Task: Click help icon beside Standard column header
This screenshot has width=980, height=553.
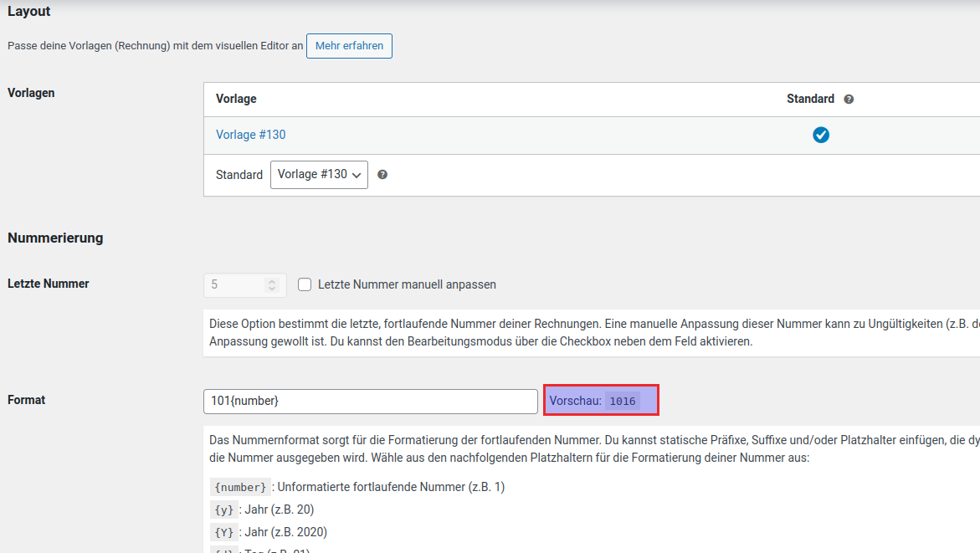Action: click(x=849, y=100)
